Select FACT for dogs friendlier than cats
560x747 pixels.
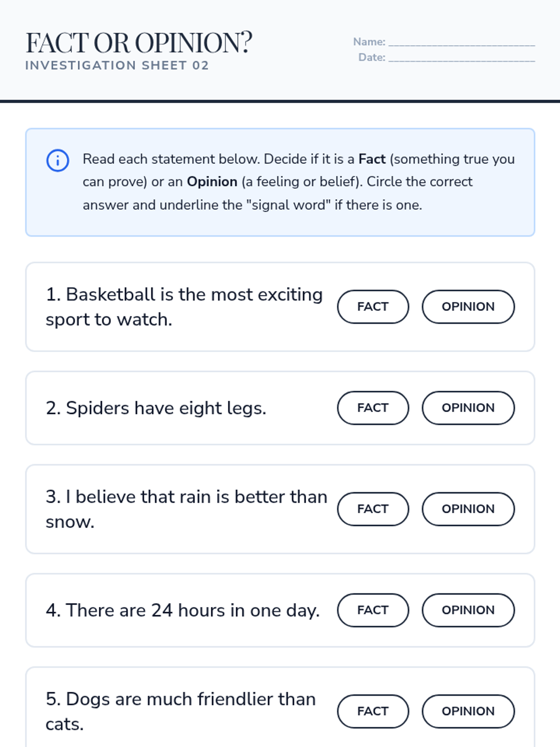373,712
